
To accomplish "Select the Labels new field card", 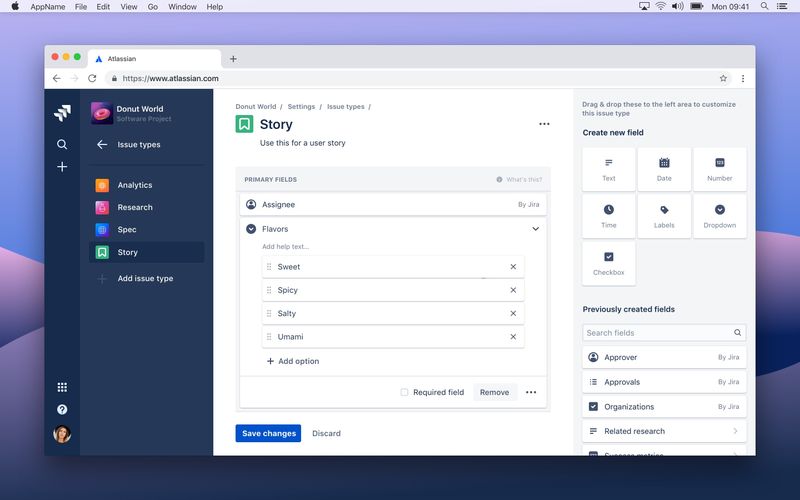I will 664,216.
